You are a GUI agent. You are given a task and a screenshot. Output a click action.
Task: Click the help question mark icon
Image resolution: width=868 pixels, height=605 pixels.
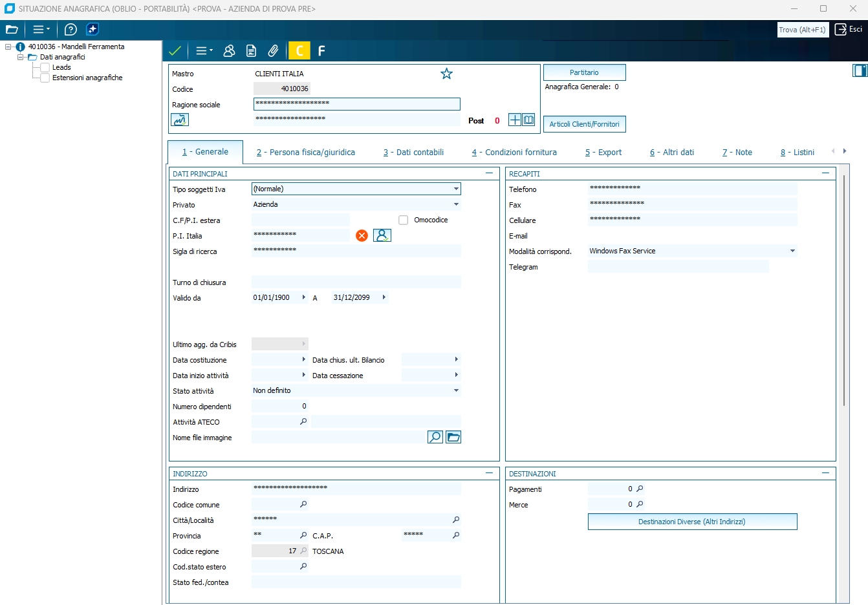click(71, 29)
